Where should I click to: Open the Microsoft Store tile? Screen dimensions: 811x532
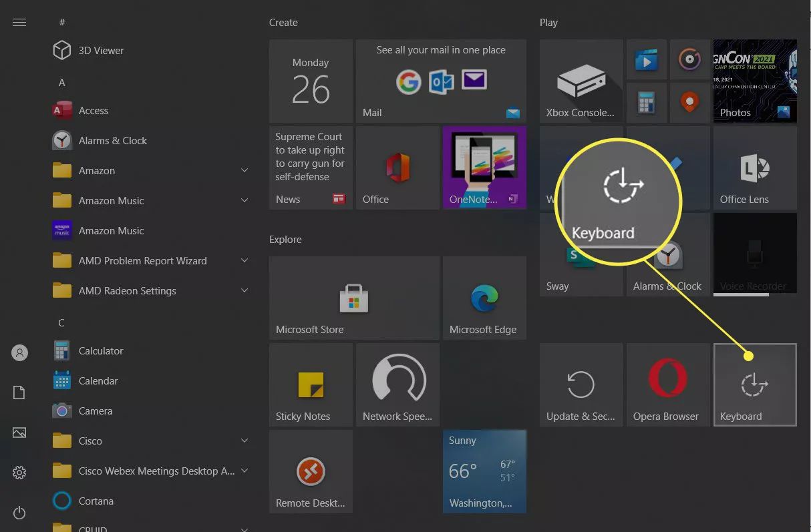pyautogui.click(x=354, y=298)
